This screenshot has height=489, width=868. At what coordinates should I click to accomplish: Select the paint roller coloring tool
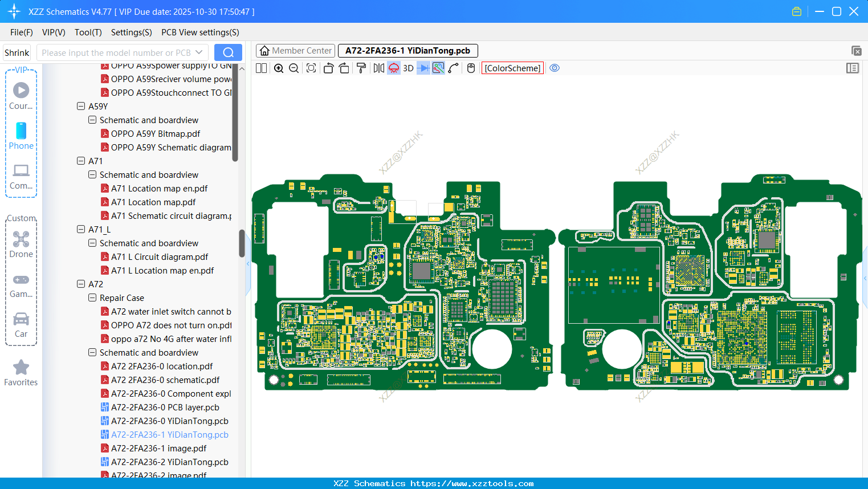click(361, 68)
